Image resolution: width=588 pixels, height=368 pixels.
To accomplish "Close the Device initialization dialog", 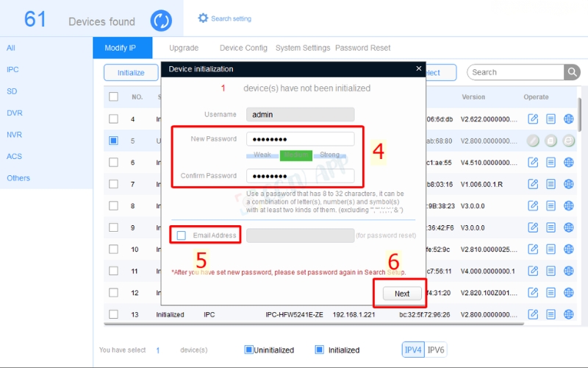I will point(418,68).
